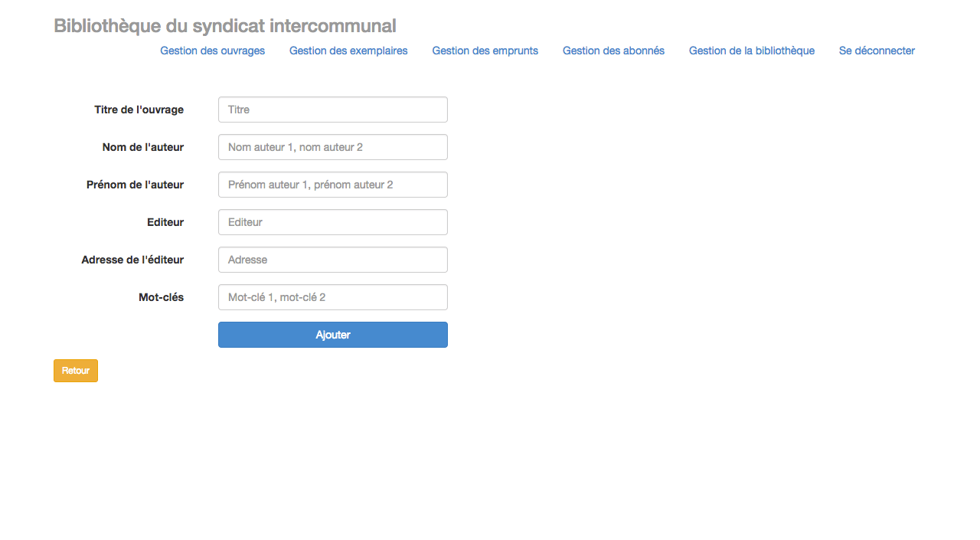Submit form with Ajouter button
The height and width of the screenshot is (540, 980).
(x=333, y=335)
